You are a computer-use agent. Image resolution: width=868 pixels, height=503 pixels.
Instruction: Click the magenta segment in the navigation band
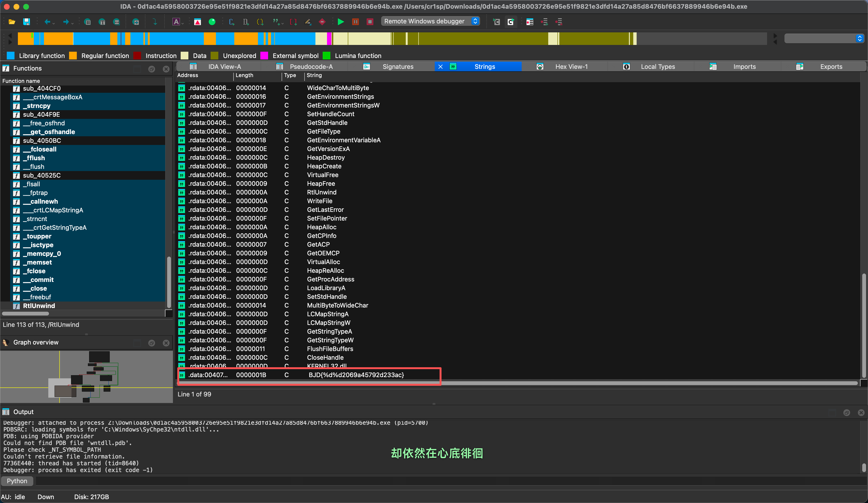tap(329, 38)
